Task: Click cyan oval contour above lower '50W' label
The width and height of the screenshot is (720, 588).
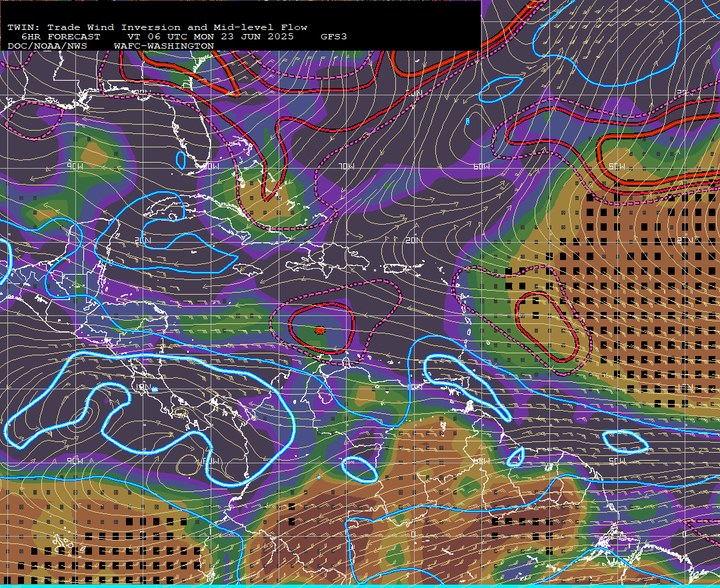Action: 625,441
